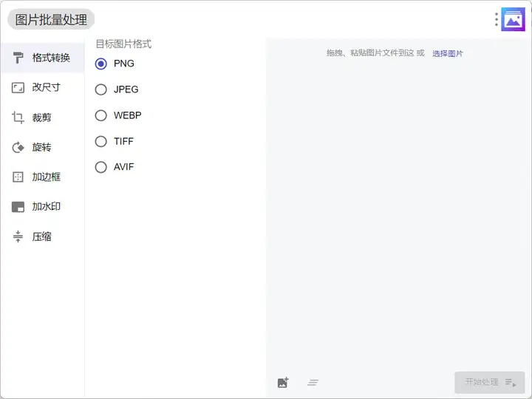Click the compress icon beside 压缩
This screenshot has height=399, width=532.
[18, 236]
